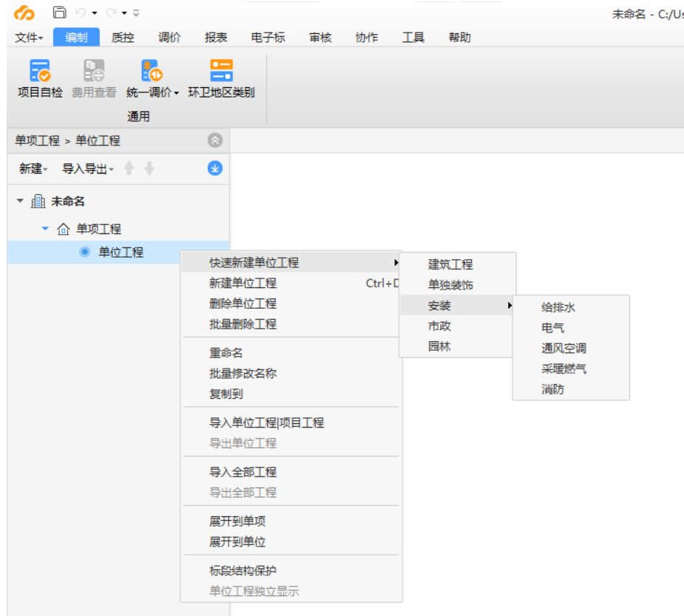Open the undo history dropdown arrow

95,13
